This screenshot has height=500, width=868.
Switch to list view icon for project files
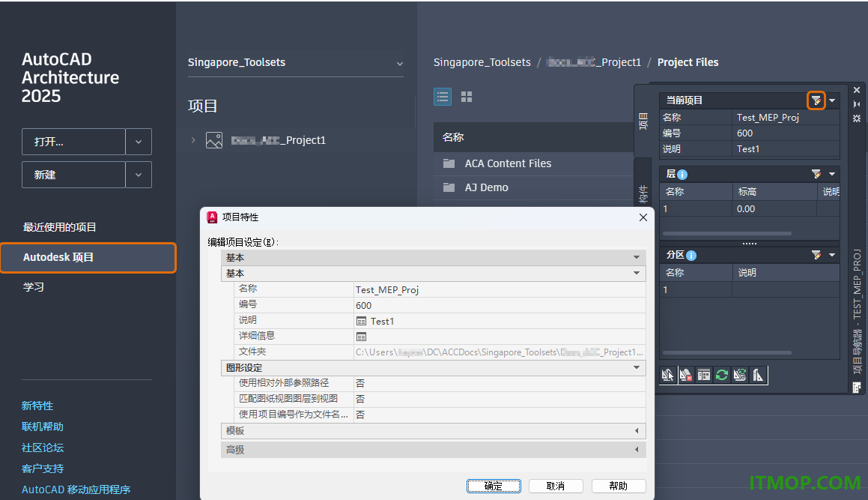click(443, 97)
